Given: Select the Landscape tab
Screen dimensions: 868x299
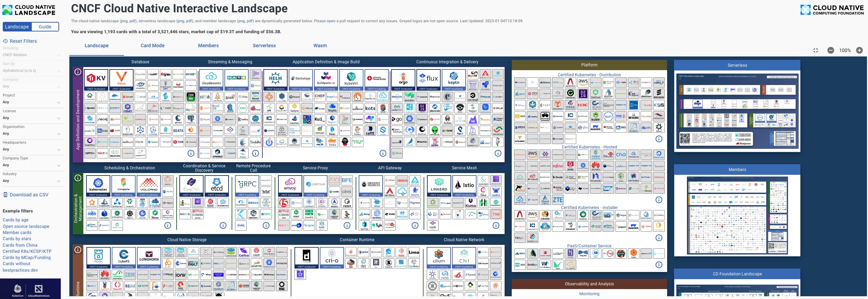Looking at the screenshot, I should point(97,46).
